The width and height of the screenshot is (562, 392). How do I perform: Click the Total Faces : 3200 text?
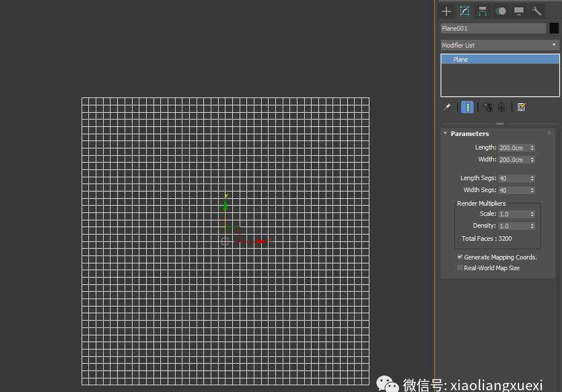(487, 238)
